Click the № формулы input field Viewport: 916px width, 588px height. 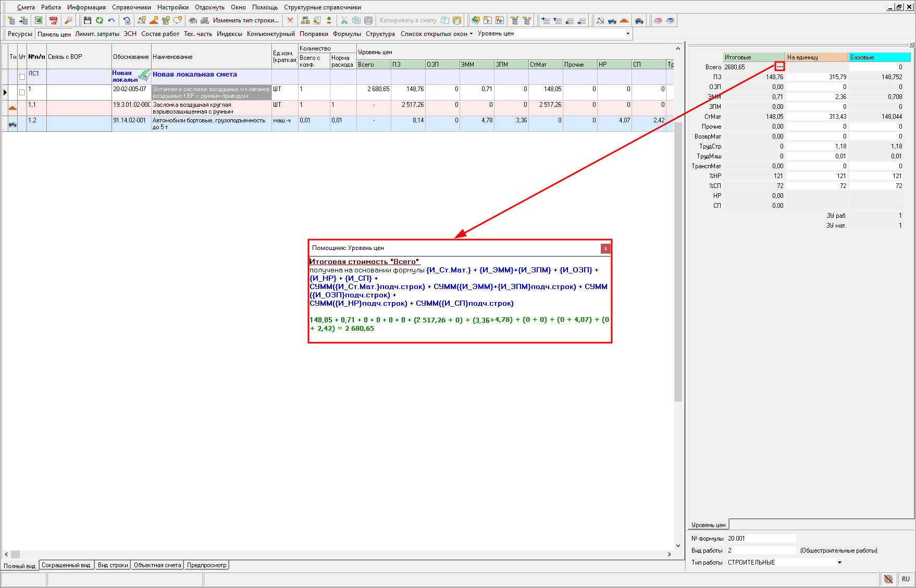pos(761,539)
